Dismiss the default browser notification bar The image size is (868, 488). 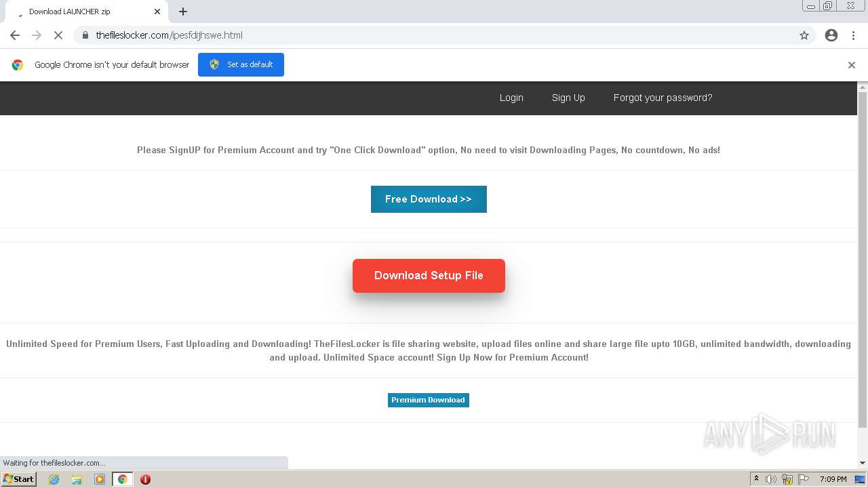point(852,65)
